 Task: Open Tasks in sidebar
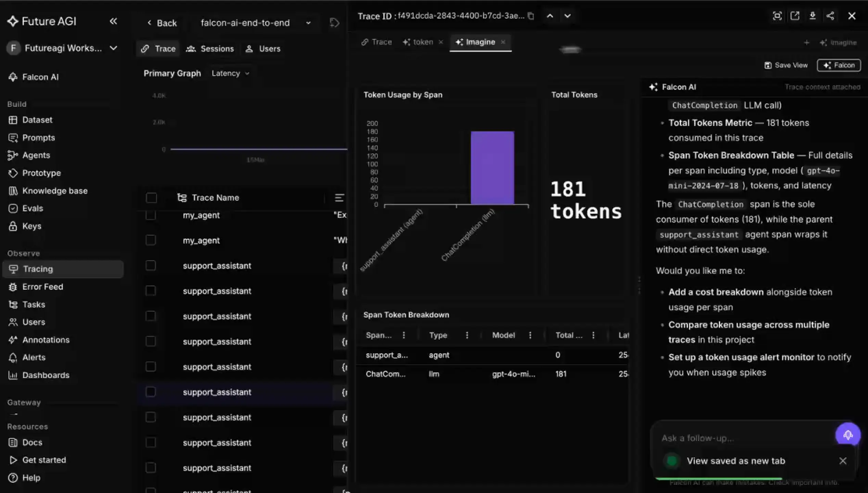click(x=27, y=304)
